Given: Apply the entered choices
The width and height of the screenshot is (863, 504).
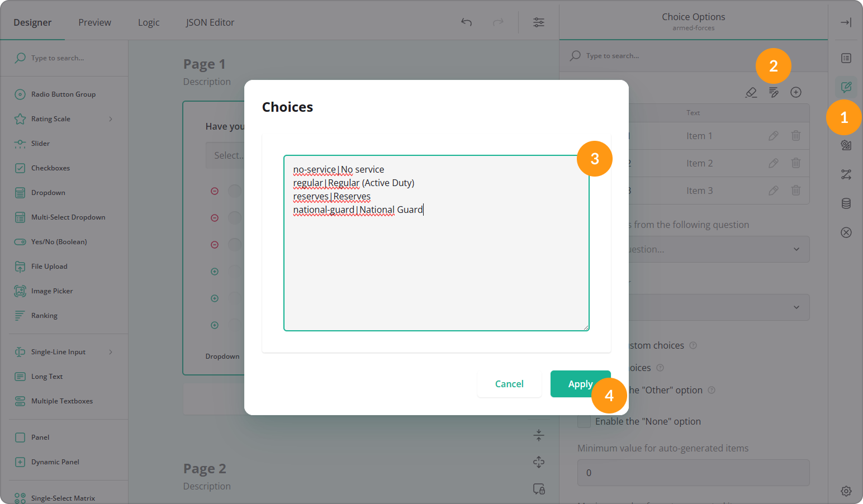Looking at the screenshot, I should pos(580,384).
